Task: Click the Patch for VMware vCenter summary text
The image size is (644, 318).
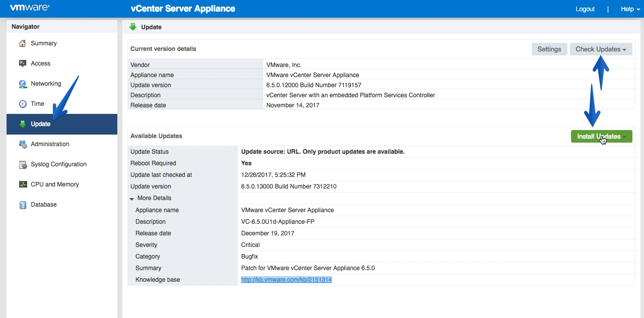Action: click(x=308, y=268)
